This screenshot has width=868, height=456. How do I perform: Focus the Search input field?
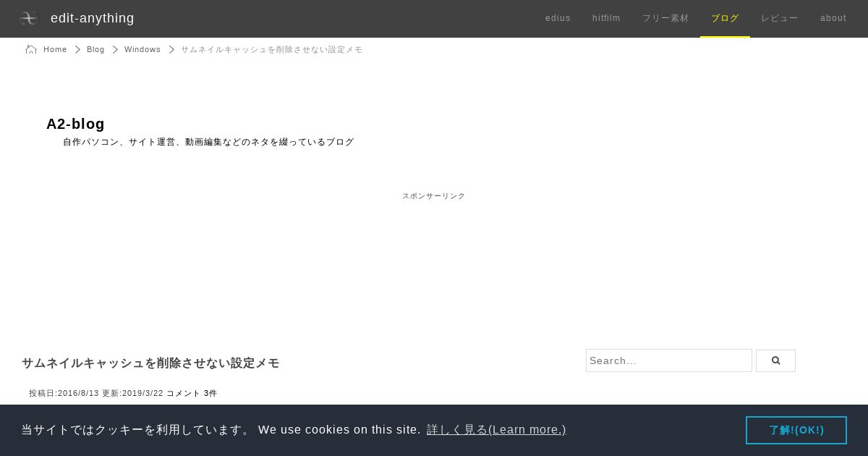669,360
